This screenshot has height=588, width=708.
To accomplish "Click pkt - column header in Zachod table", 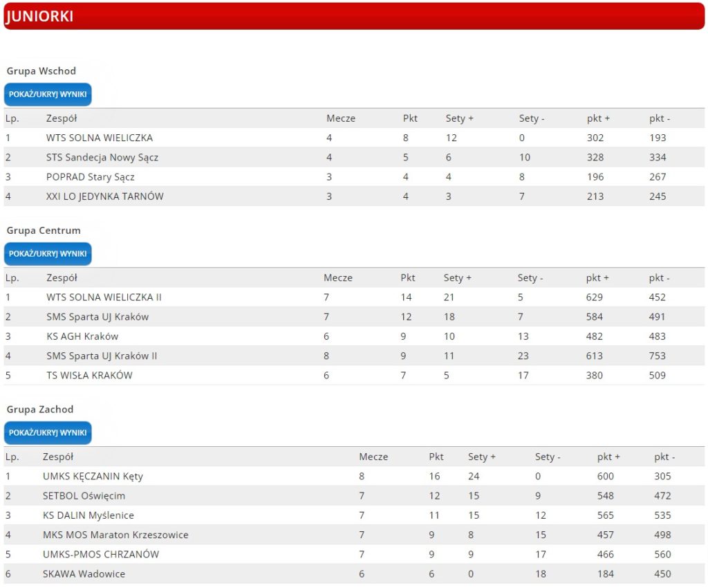I will 664,457.
